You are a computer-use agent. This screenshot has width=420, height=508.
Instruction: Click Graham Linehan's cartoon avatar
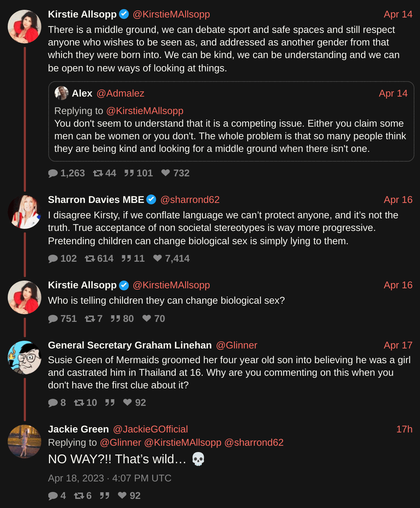pos(24,358)
